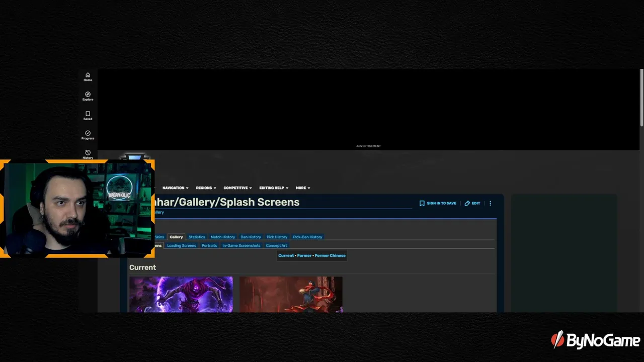This screenshot has width=644, height=362.
Task: Switch to the Pick-Ban History tab
Action: coord(307,237)
